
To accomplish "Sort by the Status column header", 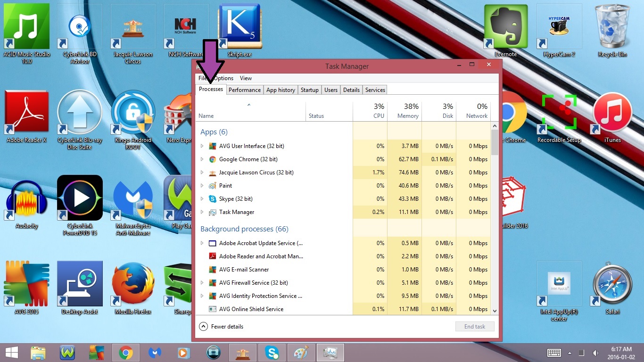I will (x=329, y=111).
